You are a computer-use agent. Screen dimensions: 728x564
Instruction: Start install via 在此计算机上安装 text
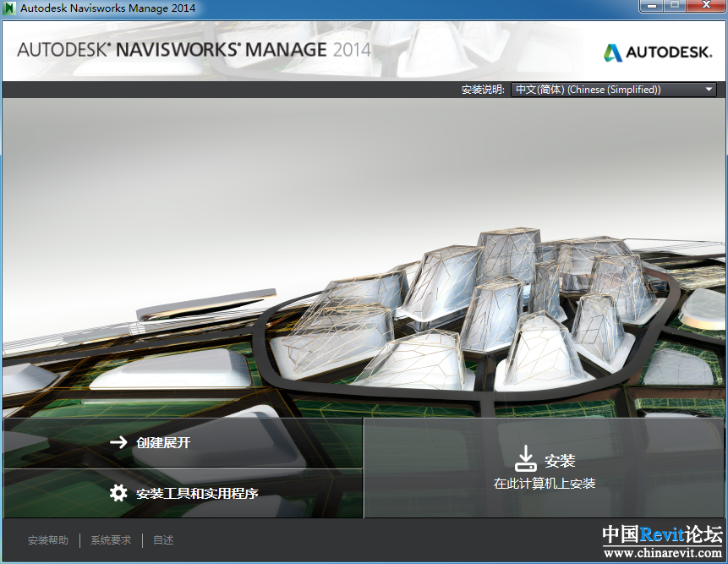(545, 484)
